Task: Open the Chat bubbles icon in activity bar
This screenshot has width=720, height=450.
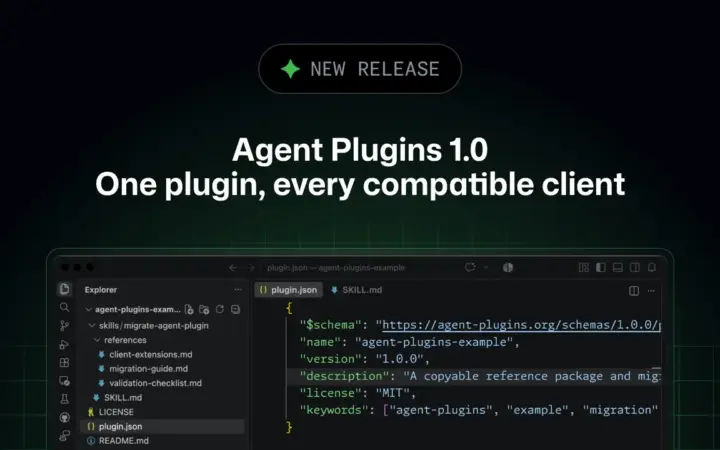Action: pyautogui.click(x=64, y=435)
